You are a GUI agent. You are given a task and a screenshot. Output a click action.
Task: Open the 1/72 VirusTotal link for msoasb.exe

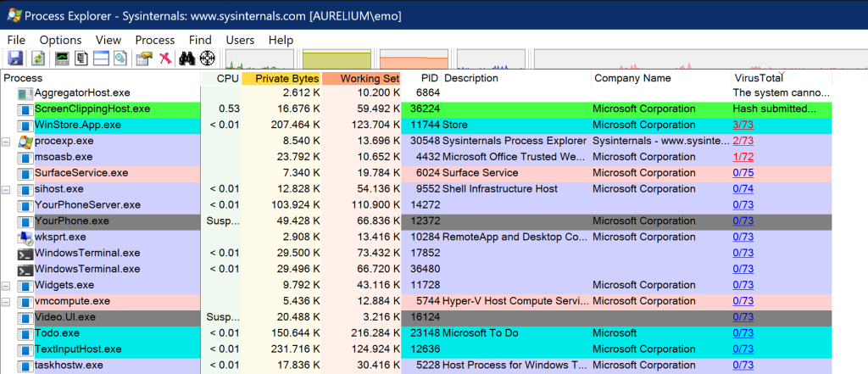click(x=743, y=157)
